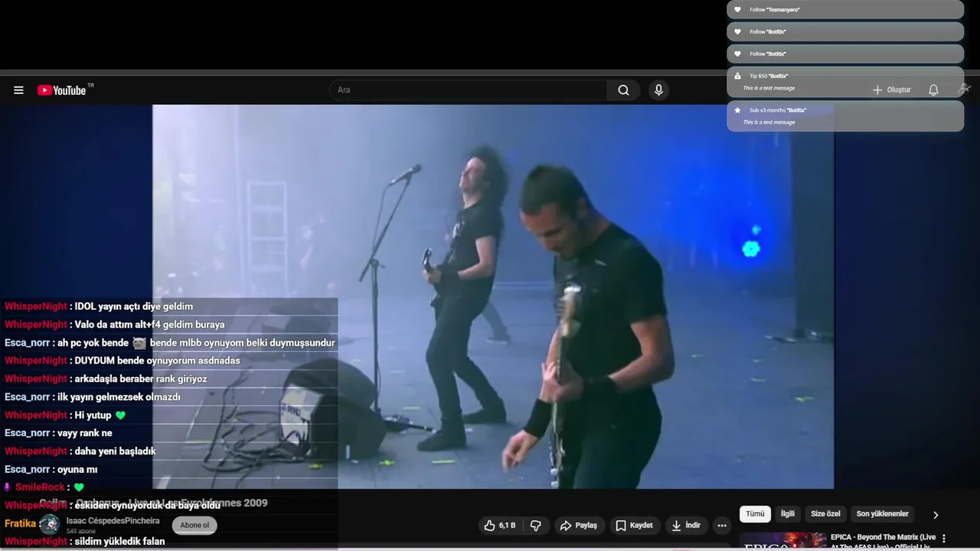Click message 'Valo da attım alt+f4 geldim buraya'
Screen dimensions: 980x551
[x=149, y=324]
